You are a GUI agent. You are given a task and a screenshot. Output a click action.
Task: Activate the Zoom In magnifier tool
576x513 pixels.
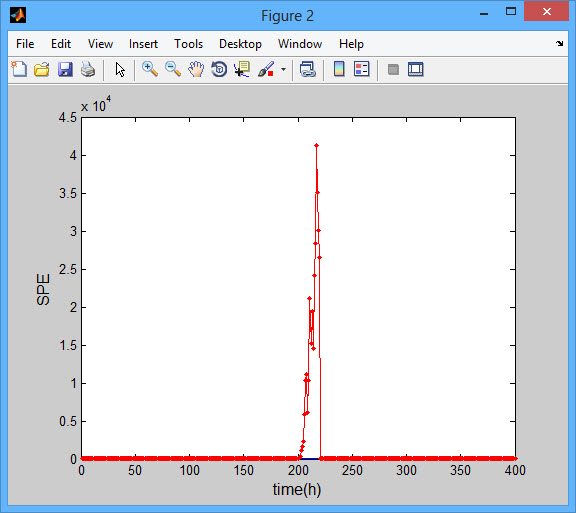(150, 69)
